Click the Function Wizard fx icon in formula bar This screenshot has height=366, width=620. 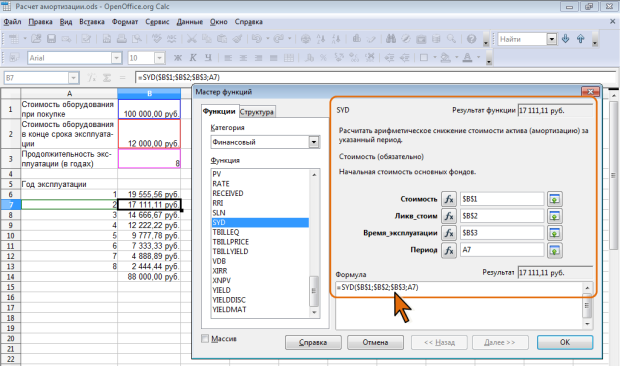pos(92,77)
